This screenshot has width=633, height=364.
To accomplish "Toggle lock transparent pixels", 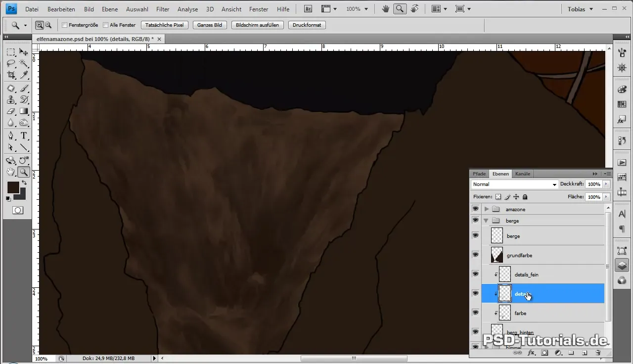I will tap(498, 197).
